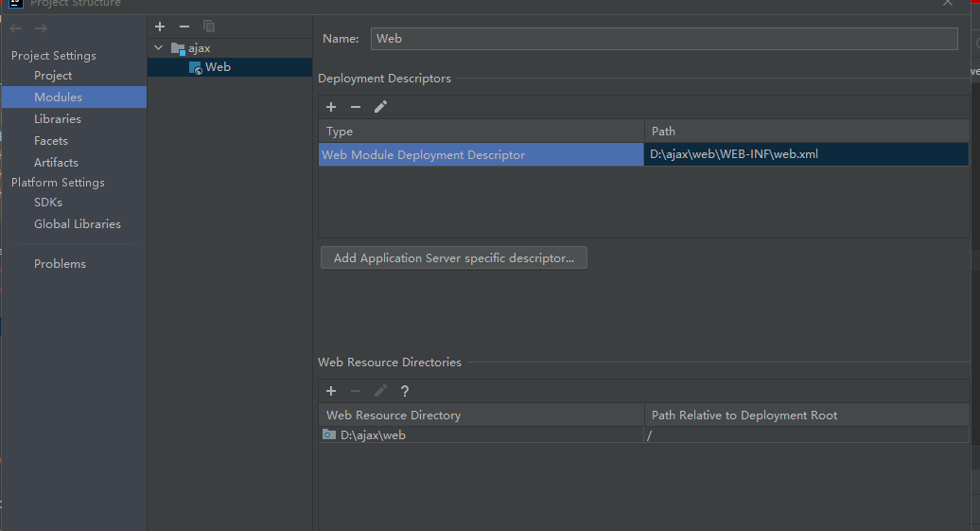Click the remove module minus icon
The image size is (980, 531).
pos(184,27)
